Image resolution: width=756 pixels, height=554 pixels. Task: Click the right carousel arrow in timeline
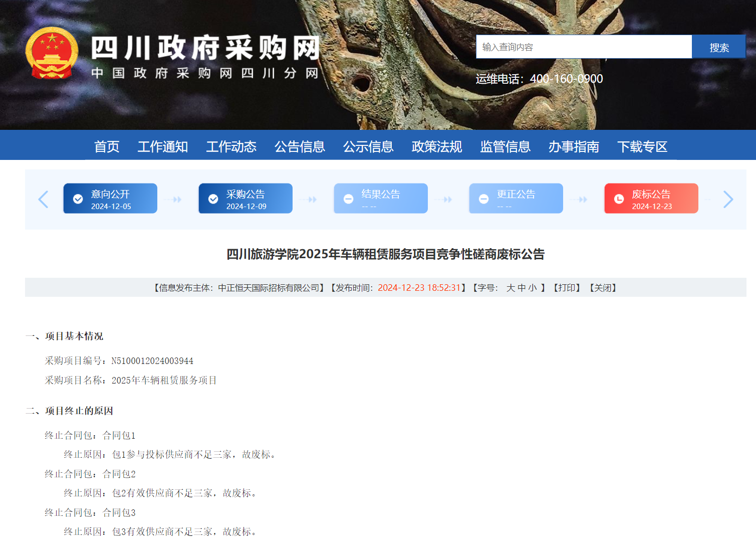point(728,199)
